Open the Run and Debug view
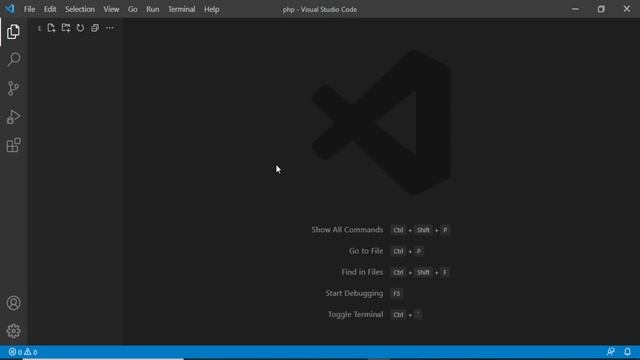Image resolution: width=640 pixels, height=360 pixels. point(13,117)
